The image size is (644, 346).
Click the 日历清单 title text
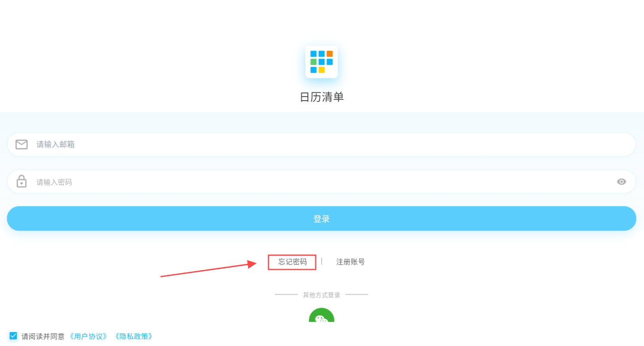pyautogui.click(x=322, y=97)
